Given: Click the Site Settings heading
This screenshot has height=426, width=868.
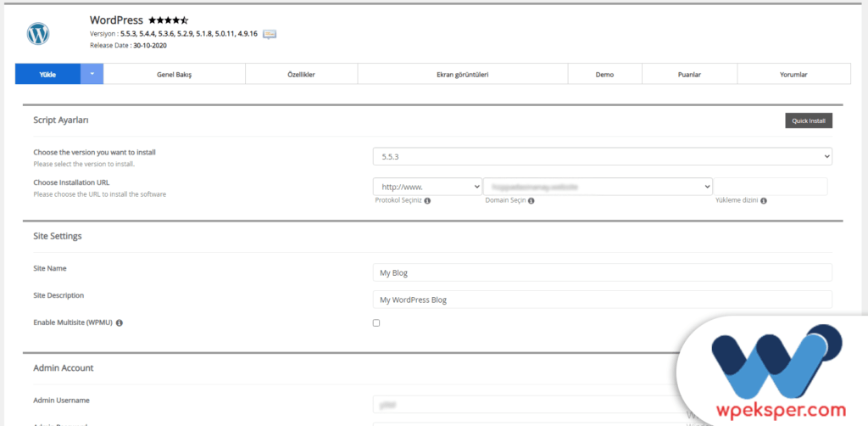Looking at the screenshot, I should [x=58, y=236].
